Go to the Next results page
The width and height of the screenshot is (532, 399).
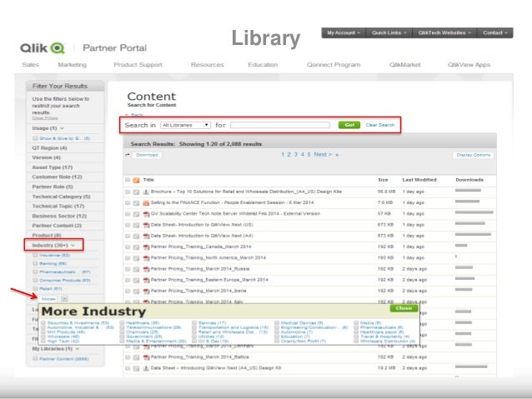coord(323,155)
